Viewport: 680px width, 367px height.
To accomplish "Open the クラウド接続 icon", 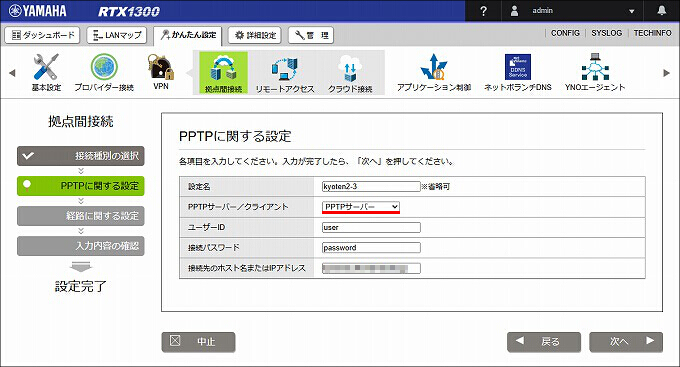I will (x=350, y=69).
